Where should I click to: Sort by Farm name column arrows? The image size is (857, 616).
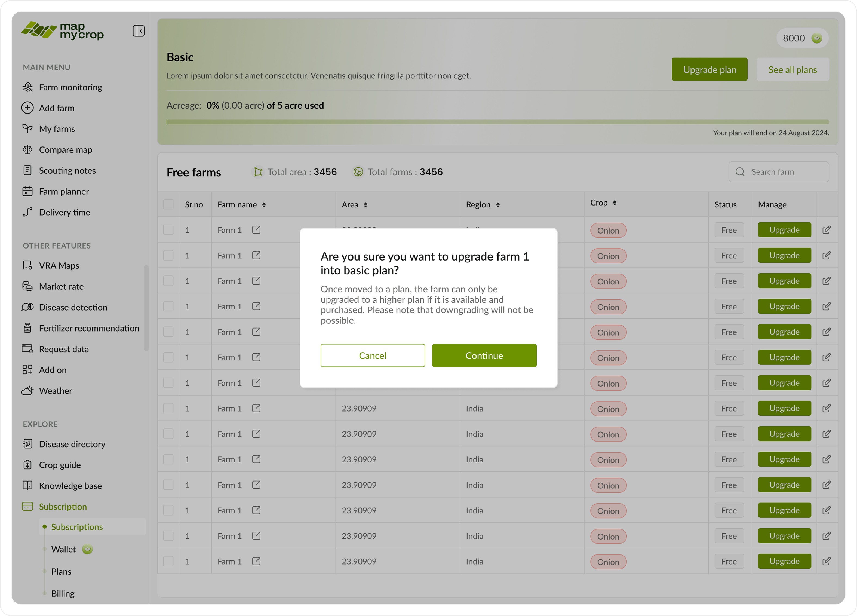264,204
